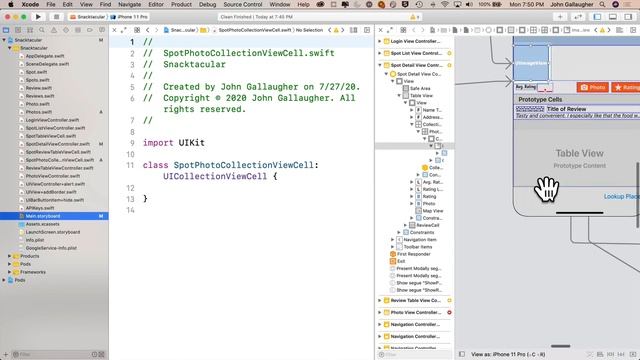Close the storyboard editor pane
Viewport: 640px width, 360px height.
381,30
